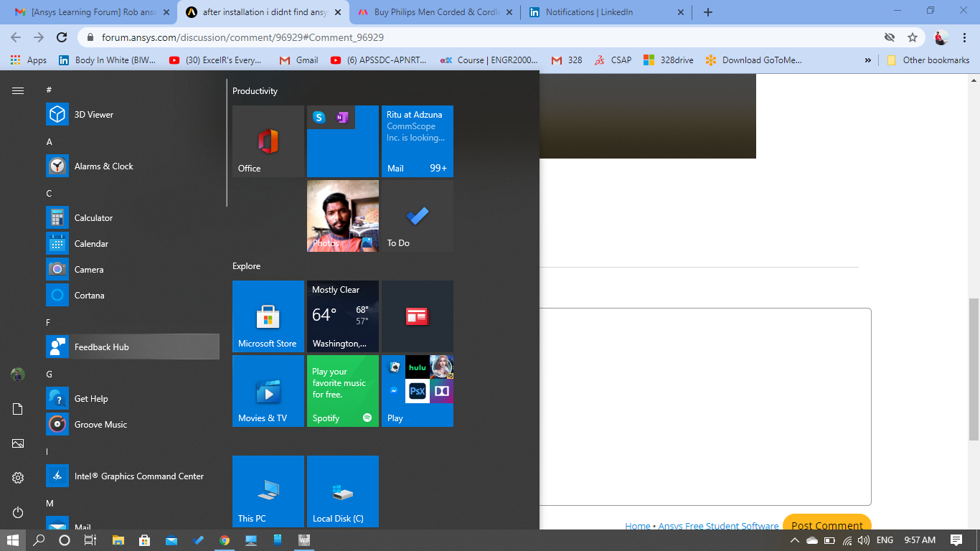Open 3D Viewer from the app list
The image size is (980, 551).
tap(133, 115)
